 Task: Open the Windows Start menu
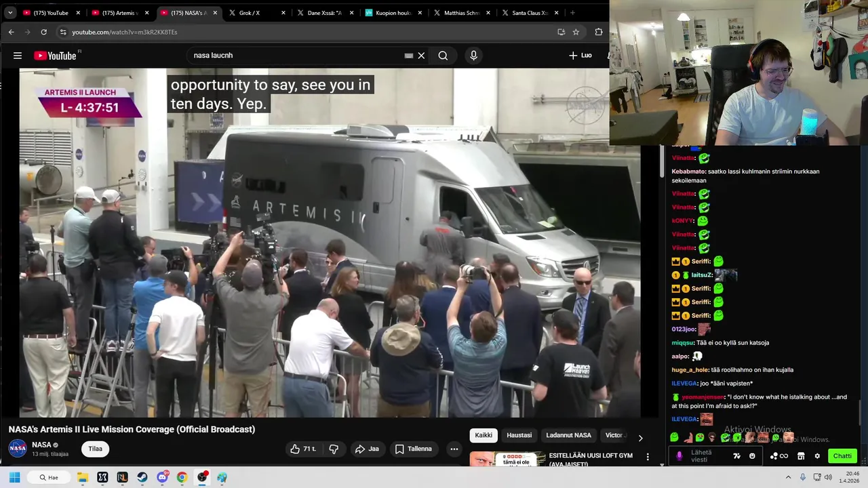click(14, 477)
